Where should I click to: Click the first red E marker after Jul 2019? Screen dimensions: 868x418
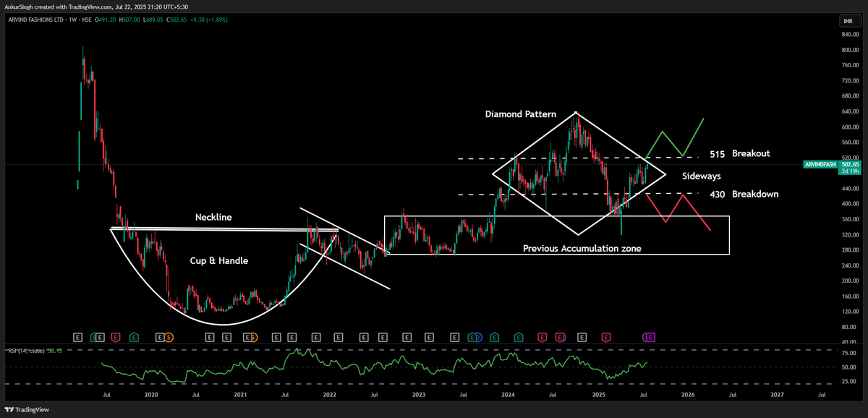coord(115,337)
